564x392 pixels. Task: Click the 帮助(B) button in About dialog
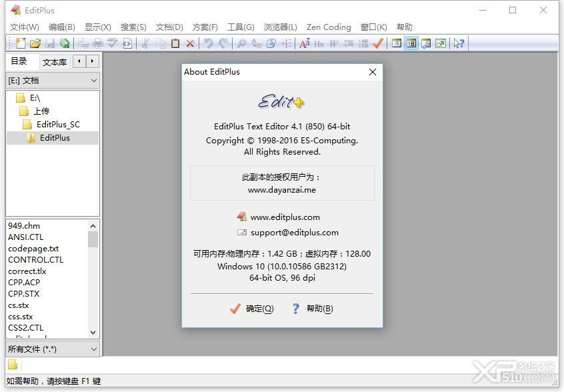313,309
